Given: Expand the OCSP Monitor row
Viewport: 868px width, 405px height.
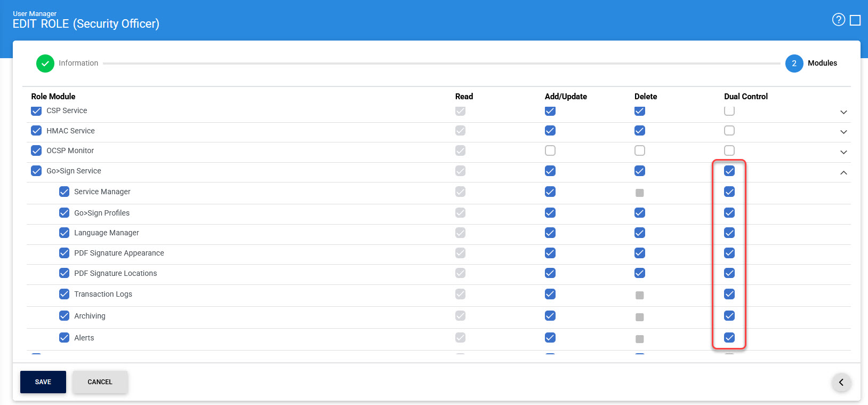Looking at the screenshot, I should (843, 152).
